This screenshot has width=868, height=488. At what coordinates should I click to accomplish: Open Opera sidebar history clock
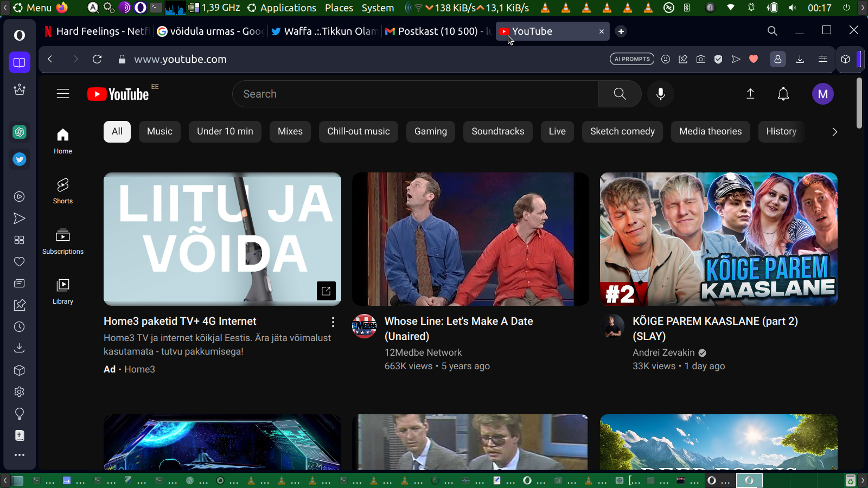click(20, 327)
